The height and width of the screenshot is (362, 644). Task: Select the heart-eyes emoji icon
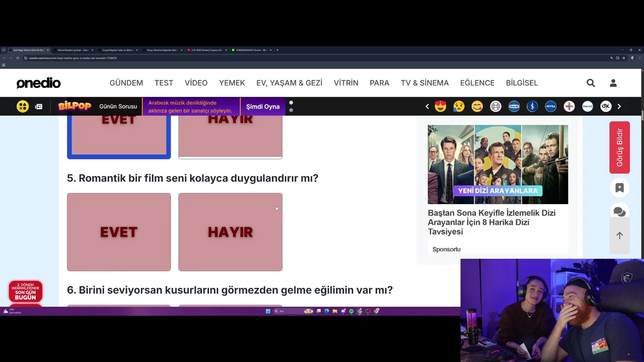click(441, 106)
